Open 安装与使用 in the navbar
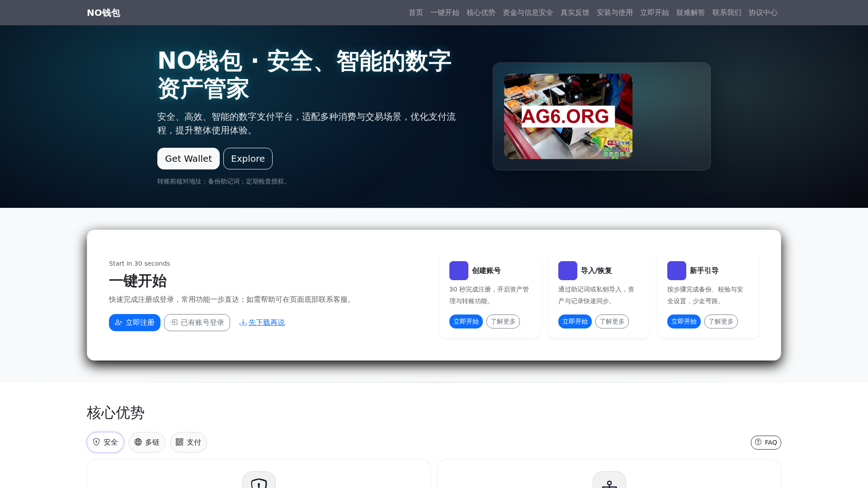868x488 pixels. click(x=615, y=13)
